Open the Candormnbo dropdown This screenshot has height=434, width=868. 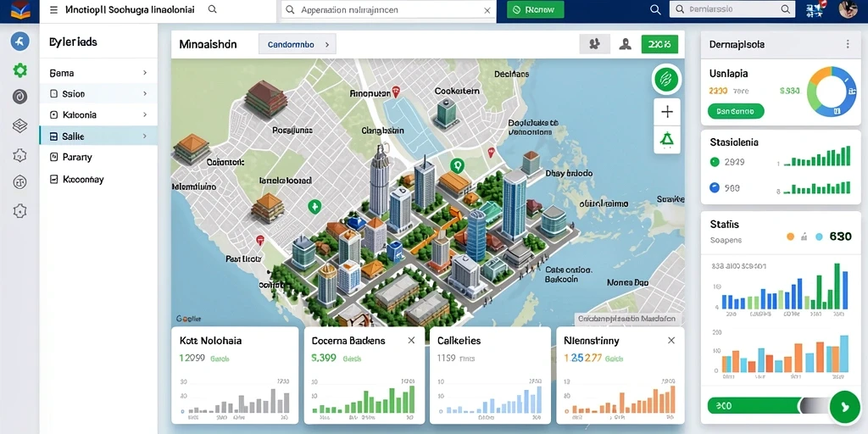(298, 44)
